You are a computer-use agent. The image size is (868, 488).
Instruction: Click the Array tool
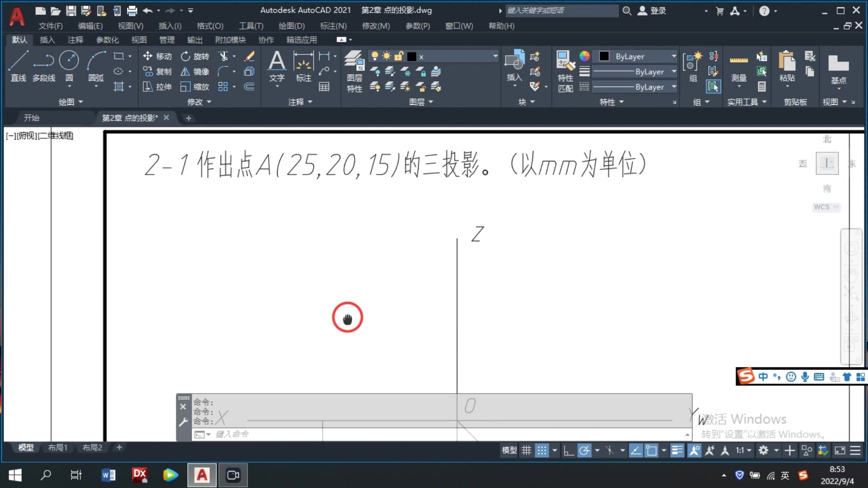[223, 87]
